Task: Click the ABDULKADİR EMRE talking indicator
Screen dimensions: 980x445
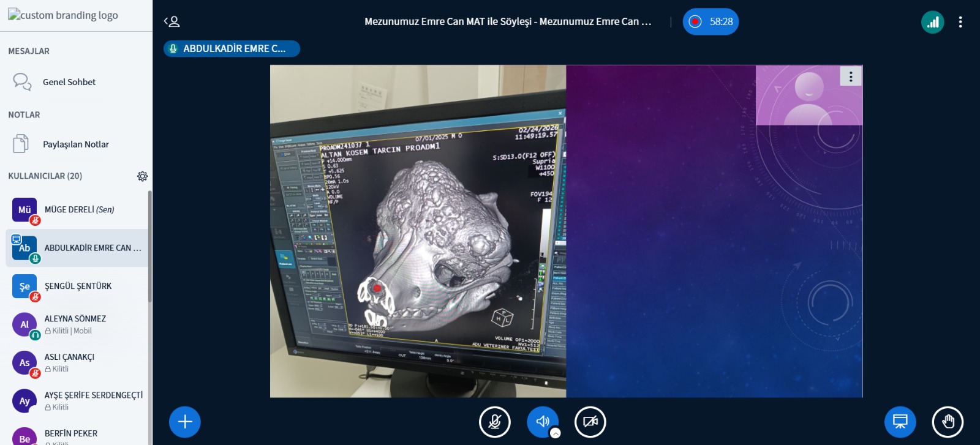Action: [232, 48]
